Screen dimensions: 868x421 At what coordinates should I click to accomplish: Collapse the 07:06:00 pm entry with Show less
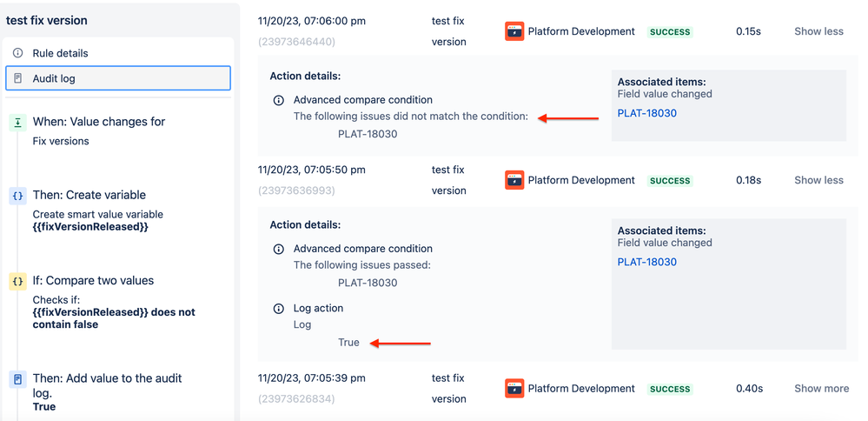tap(818, 31)
